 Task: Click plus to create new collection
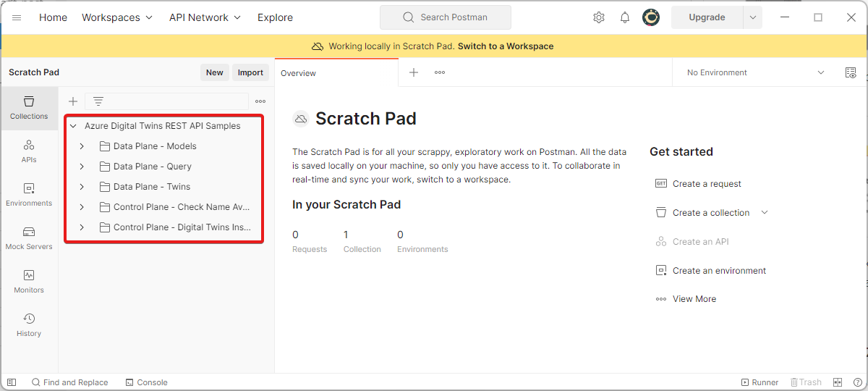(73, 101)
